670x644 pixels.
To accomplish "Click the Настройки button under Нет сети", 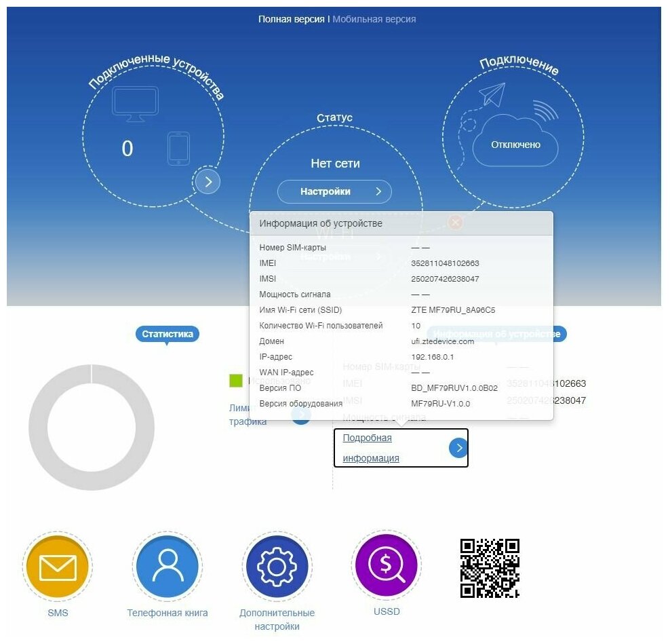I will coord(334,191).
